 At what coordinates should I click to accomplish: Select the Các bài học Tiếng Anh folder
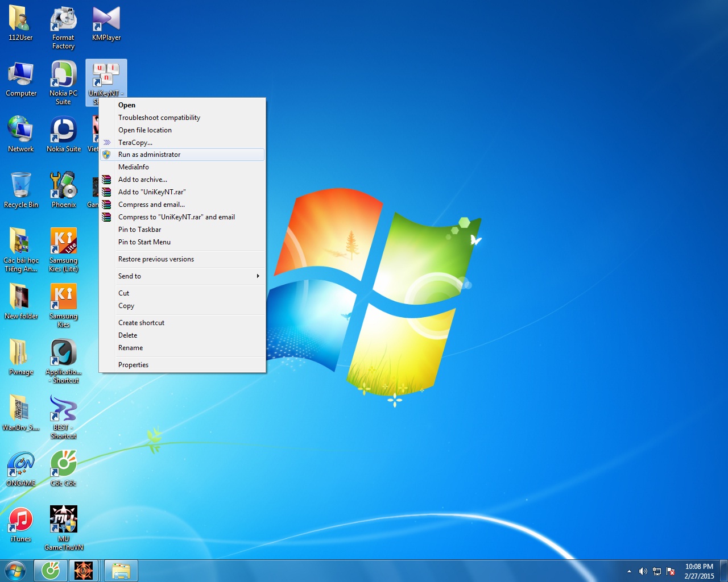[21, 250]
